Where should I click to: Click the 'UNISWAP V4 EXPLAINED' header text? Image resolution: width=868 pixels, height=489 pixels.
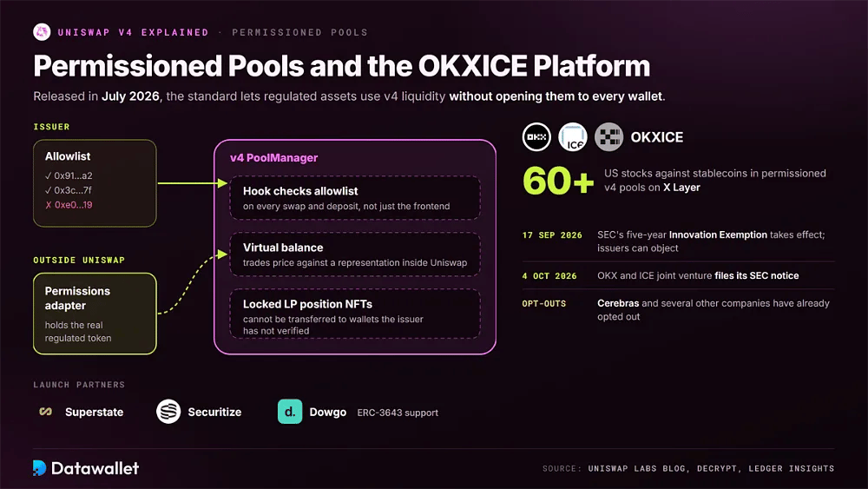click(x=134, y=32)
